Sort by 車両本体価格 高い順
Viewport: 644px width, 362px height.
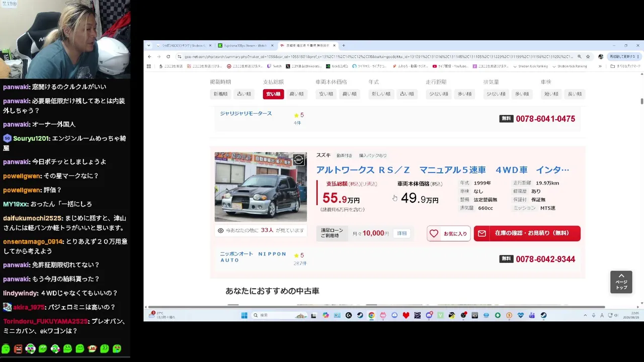[x=349, y=94]
